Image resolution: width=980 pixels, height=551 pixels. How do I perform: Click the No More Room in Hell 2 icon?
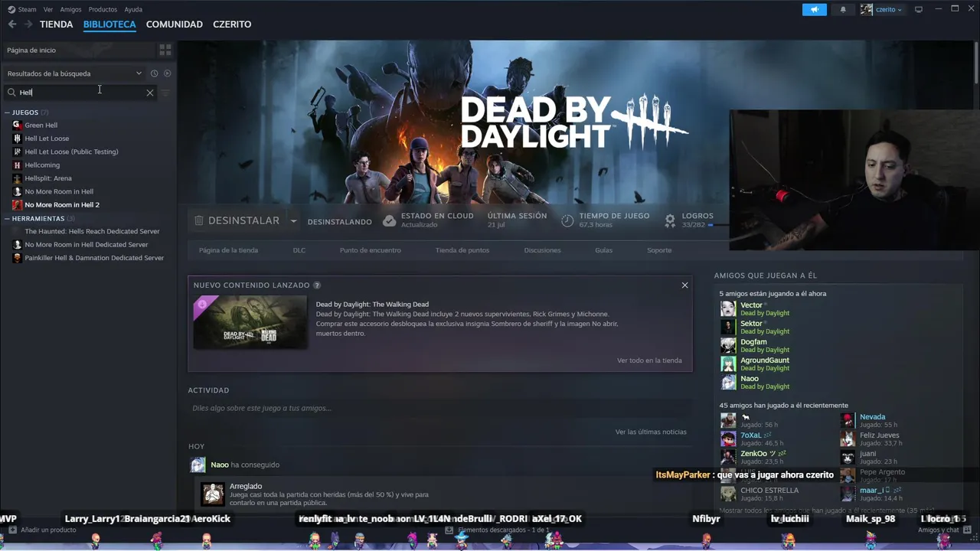pyautogui.click(x=17, y=204)
